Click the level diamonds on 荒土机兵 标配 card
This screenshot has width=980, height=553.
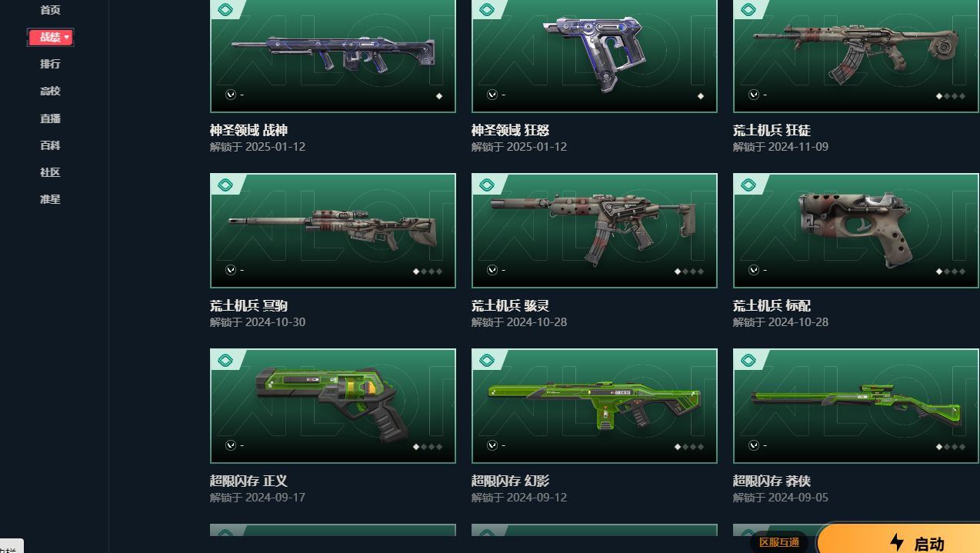(x=951, y=272)
